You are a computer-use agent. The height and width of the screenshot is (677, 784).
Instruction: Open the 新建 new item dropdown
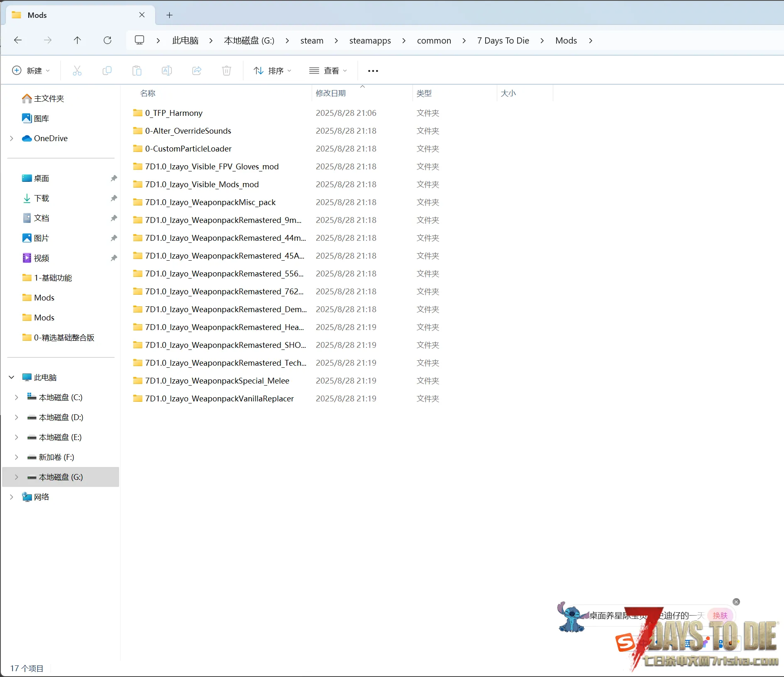tap(31, 71)
